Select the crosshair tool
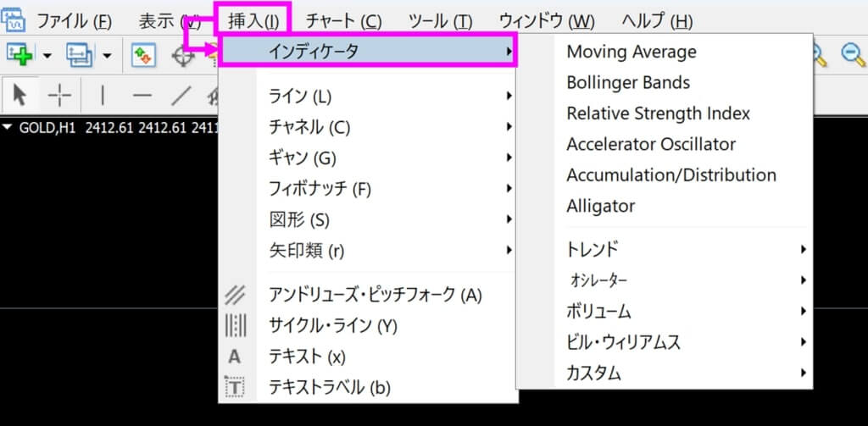 59,97
